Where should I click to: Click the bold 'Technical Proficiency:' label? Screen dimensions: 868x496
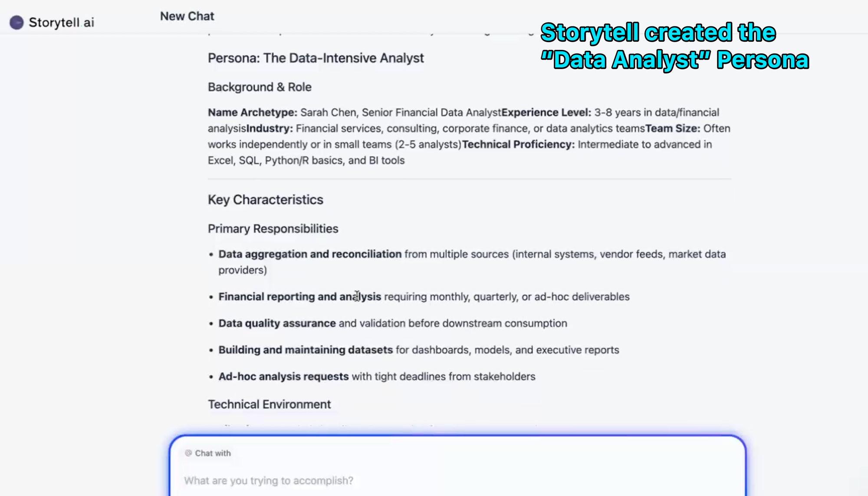(518, 144)
